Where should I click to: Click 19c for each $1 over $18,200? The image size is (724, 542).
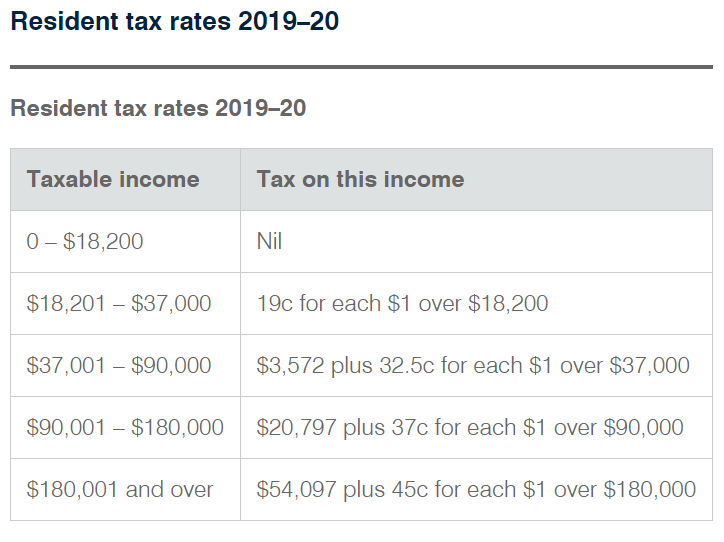(402, 303)
